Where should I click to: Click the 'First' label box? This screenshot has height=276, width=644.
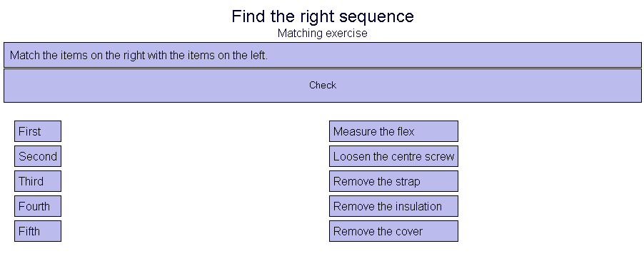38,131
